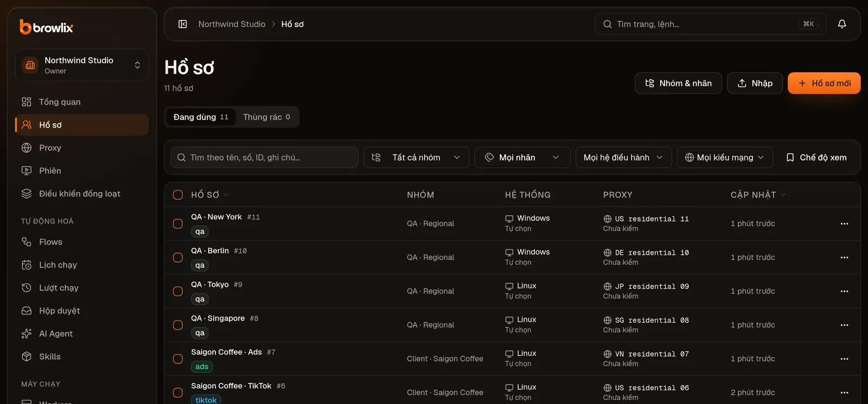Viewport: 868px width, 404px height.
Task: Select QA · Tokyo row checkbox
Action: [x=178, y=291]
